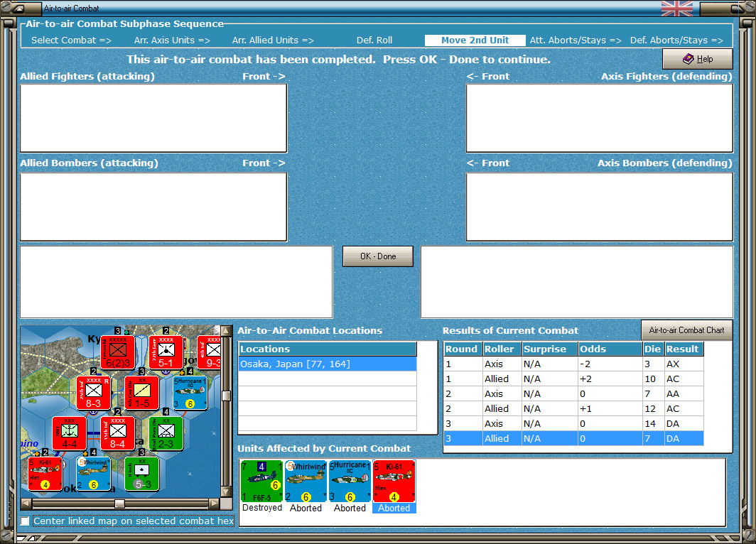
Task: Click the Def. Aborts/Stays subphase step
Action: click(x=676, y=40)
